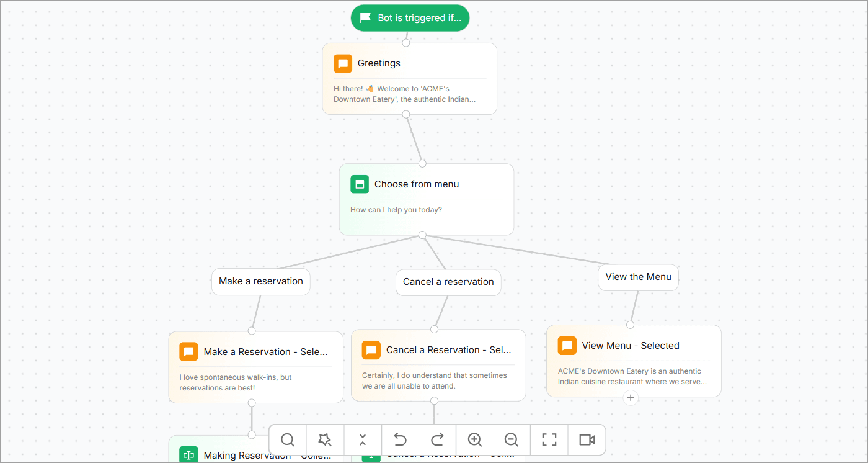Click green icon on 'Making Reservation - Colle...' node
Image resolution: width=868 pixels, height=463 pixels.
[x=188, y=455]
